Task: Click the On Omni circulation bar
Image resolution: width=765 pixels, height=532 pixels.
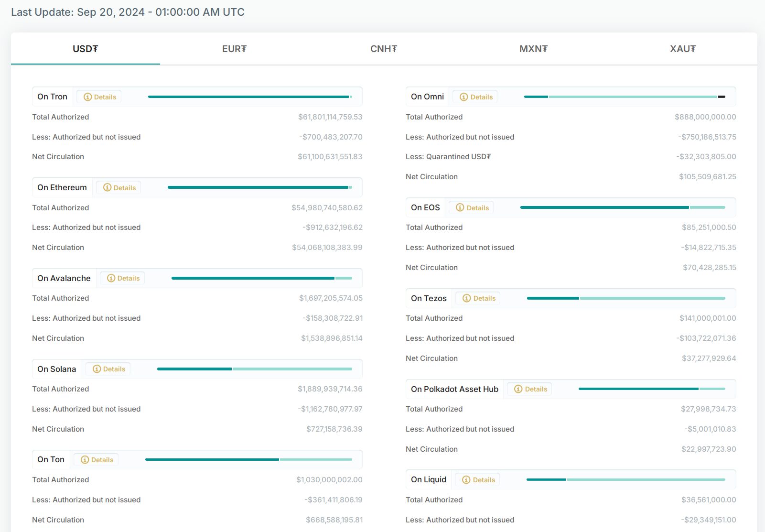Action: pyautogui.click(x=625, y=97)
